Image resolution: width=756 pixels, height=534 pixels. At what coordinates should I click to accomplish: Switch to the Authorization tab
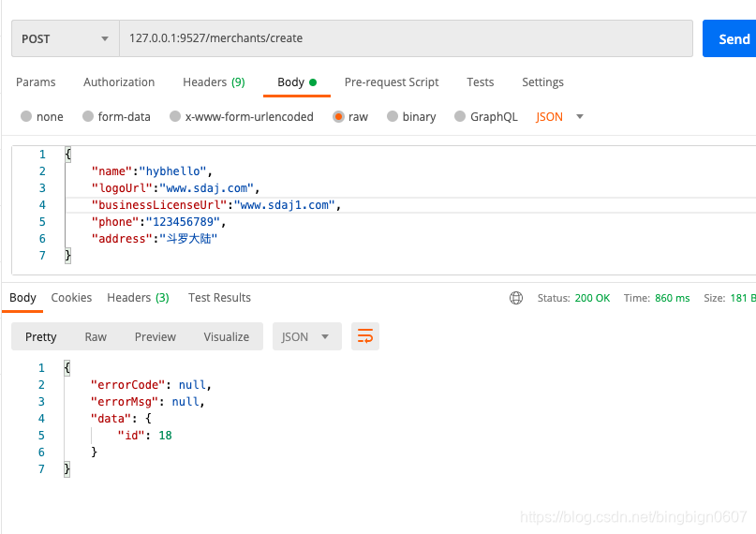119,82
